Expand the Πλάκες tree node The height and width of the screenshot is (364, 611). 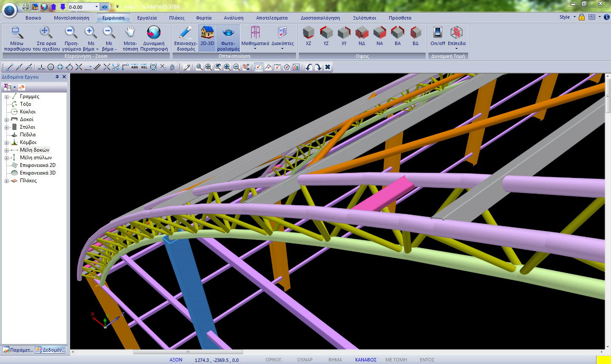click(x=6, y=181)
